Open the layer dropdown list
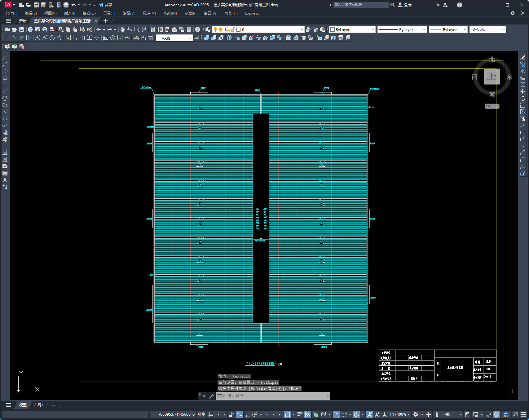The image size is (529, 420). tap(302, 29)
